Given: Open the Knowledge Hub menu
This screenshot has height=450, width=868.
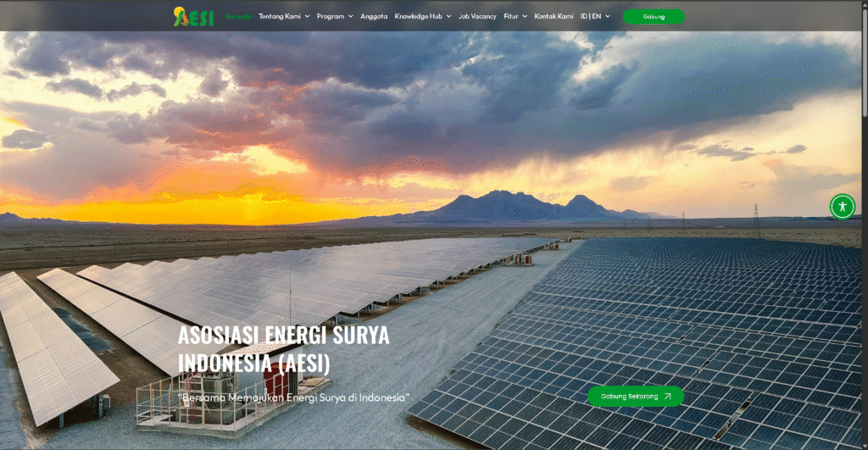Looking at the screenshot, I should click(x=419, y=17).
